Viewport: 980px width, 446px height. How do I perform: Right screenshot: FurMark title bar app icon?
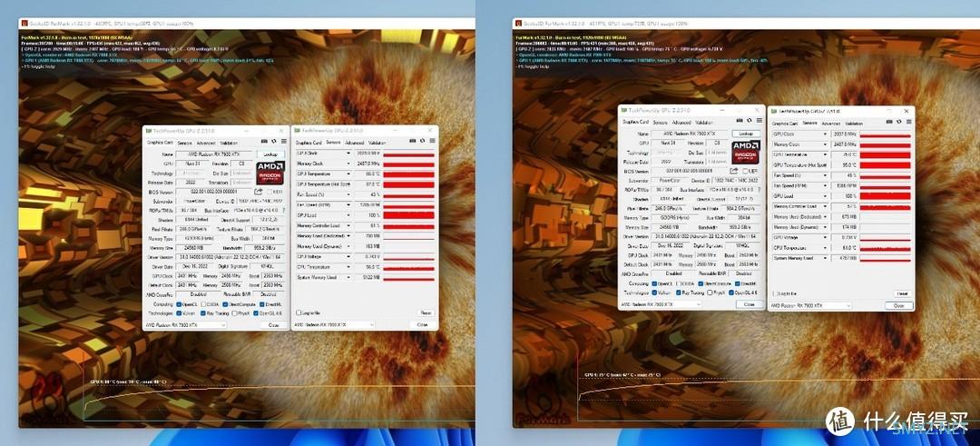pos(518,23)
